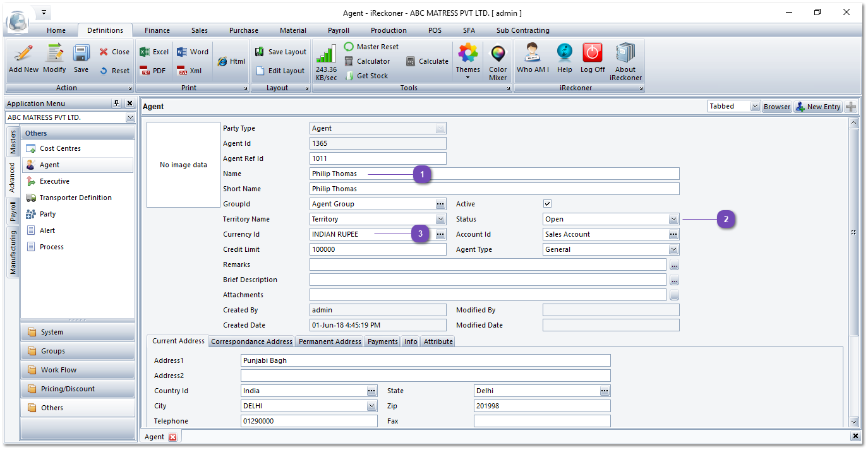
Task: Open the Calculator tool
Action: (367, 61)
